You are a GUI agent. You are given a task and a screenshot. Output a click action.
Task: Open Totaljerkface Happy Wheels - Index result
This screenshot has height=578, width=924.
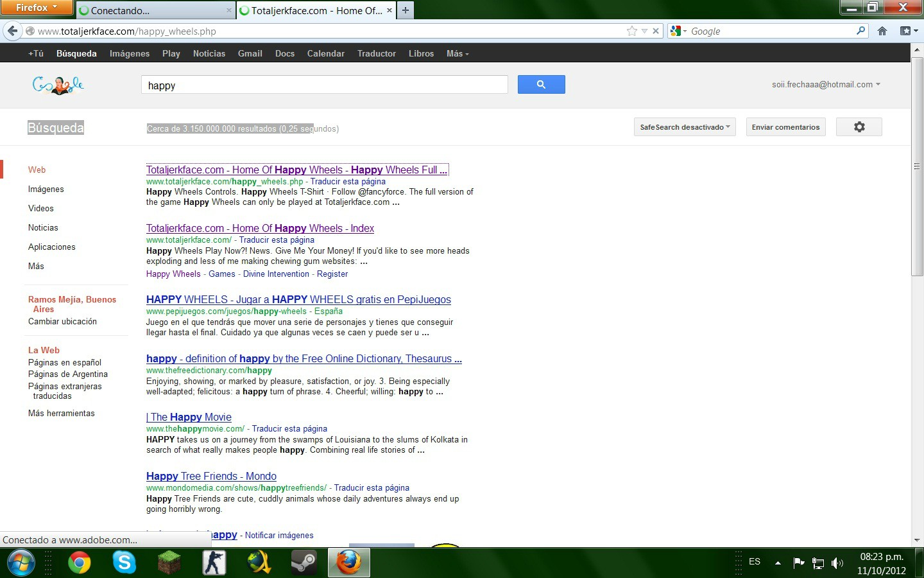tap(260, 228)
